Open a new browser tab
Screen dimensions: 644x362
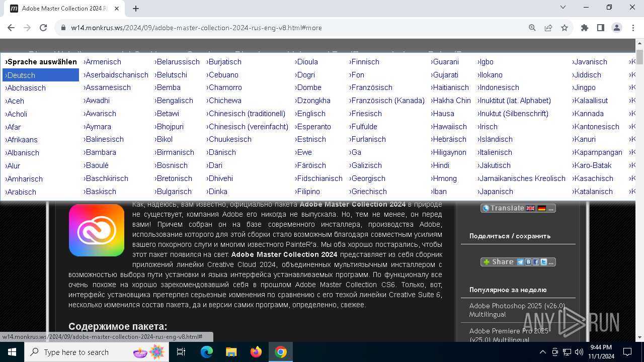tap(136, 9)
